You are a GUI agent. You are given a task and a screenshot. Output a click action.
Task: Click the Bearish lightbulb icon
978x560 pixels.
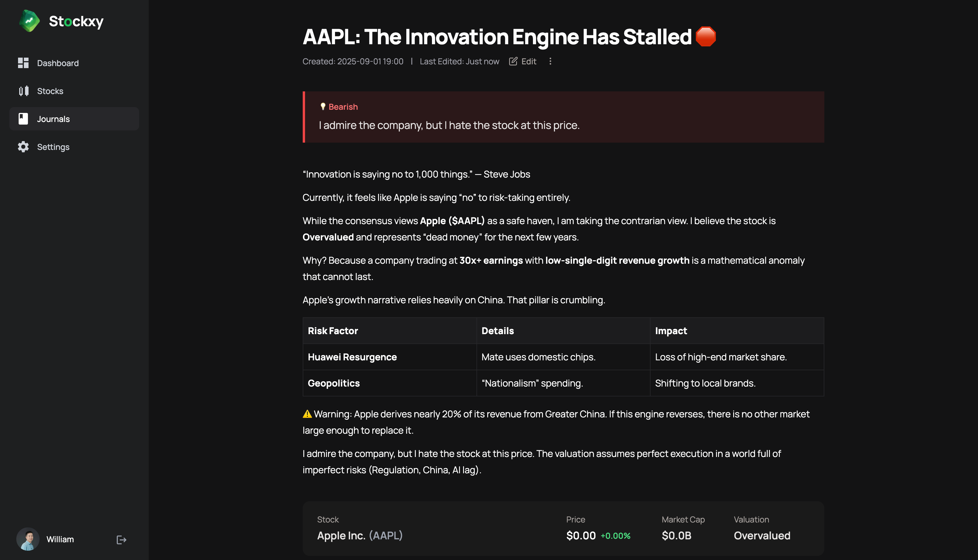[x=323, y=107]
